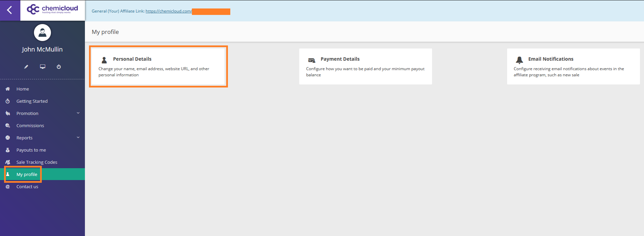Screen dimensions: 644x236
Task: Click the back arrow to collapse sidebar
Action: [10, 10]
